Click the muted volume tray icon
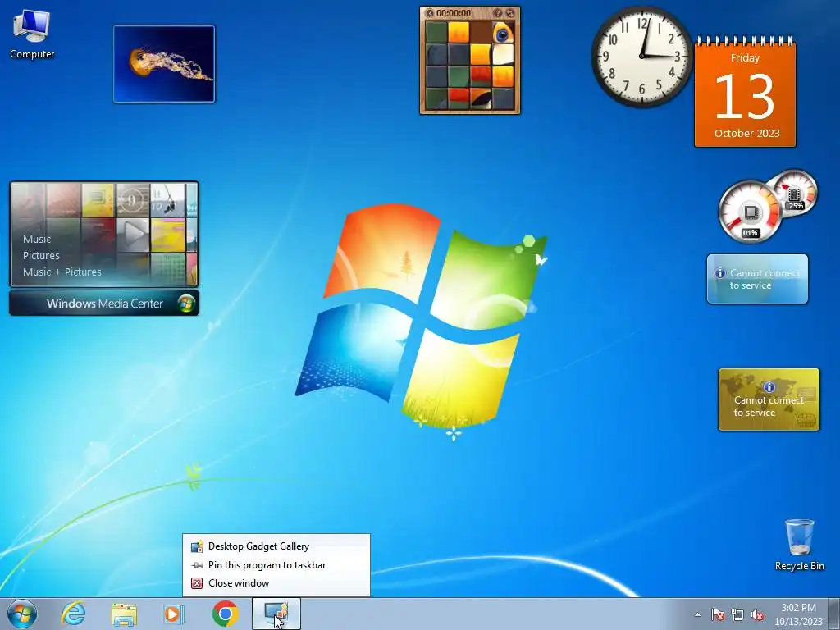 757,614
